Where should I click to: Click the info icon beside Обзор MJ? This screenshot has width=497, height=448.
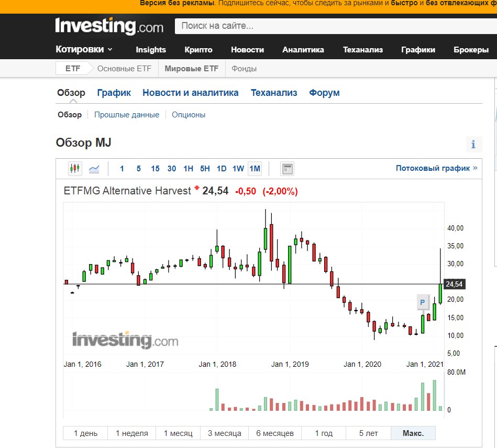pos(473,144)
